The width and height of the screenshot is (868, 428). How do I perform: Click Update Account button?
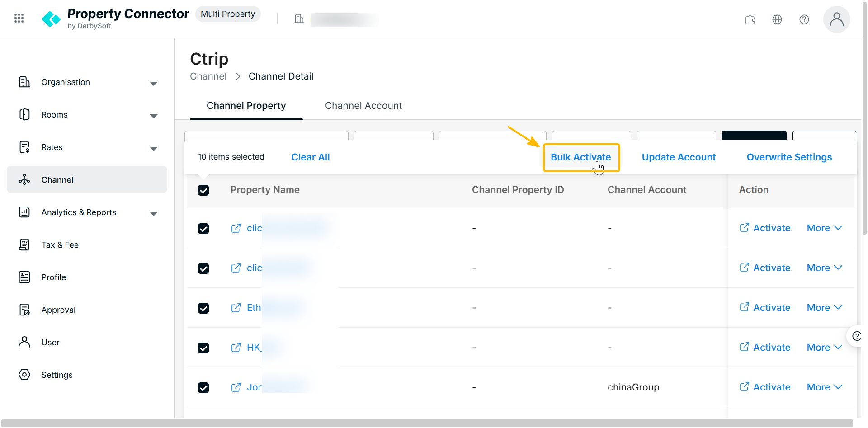click(679, 157)
